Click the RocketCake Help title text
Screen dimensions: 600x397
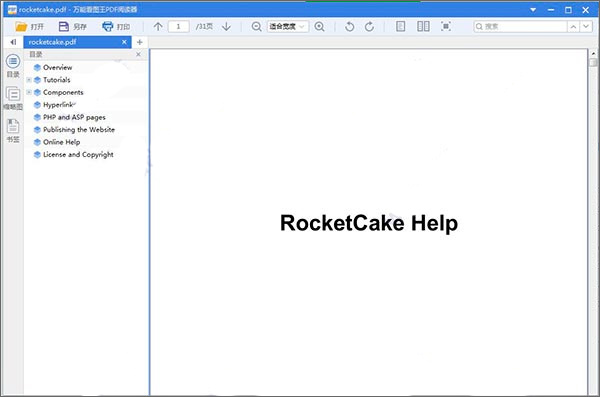369,223
